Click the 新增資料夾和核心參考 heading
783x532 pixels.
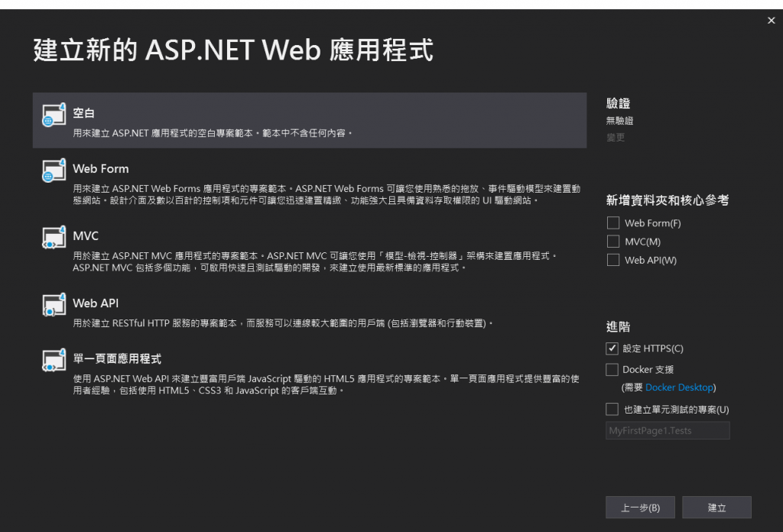pos(668,200)
